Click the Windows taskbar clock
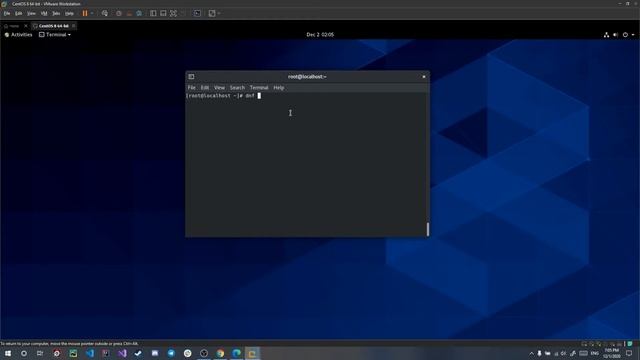 pyautogui.click(x=611, y=353)
